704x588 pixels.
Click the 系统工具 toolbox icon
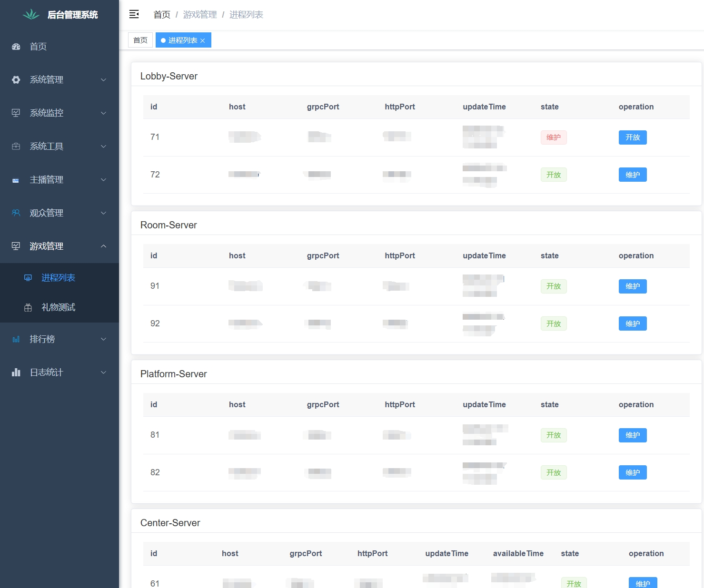click(16, 147)
